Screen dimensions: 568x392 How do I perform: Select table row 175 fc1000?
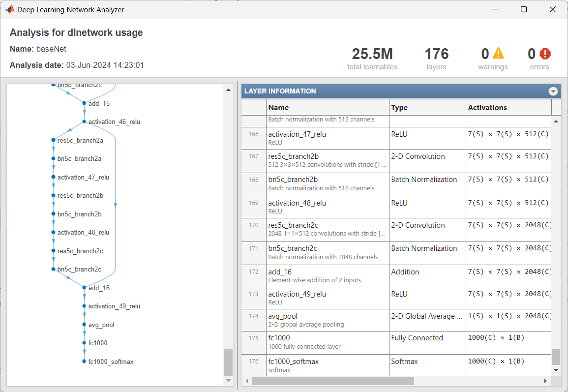coord(396,342)
